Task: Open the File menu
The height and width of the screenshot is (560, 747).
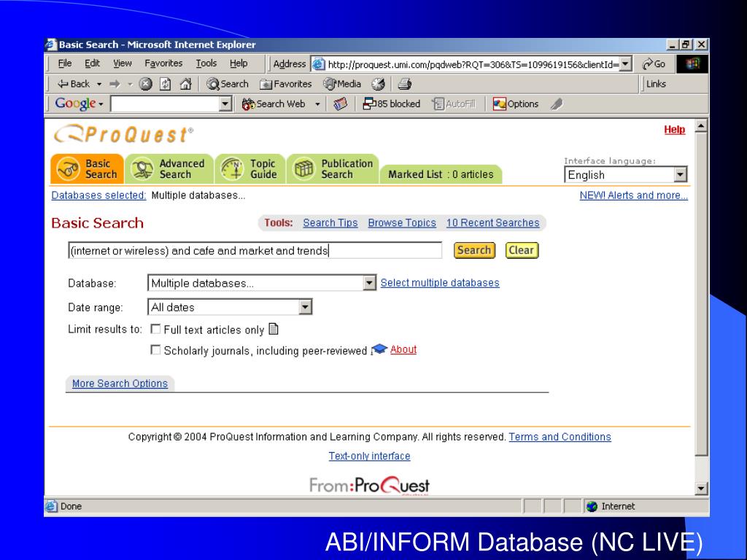Action: pos(65,63)
